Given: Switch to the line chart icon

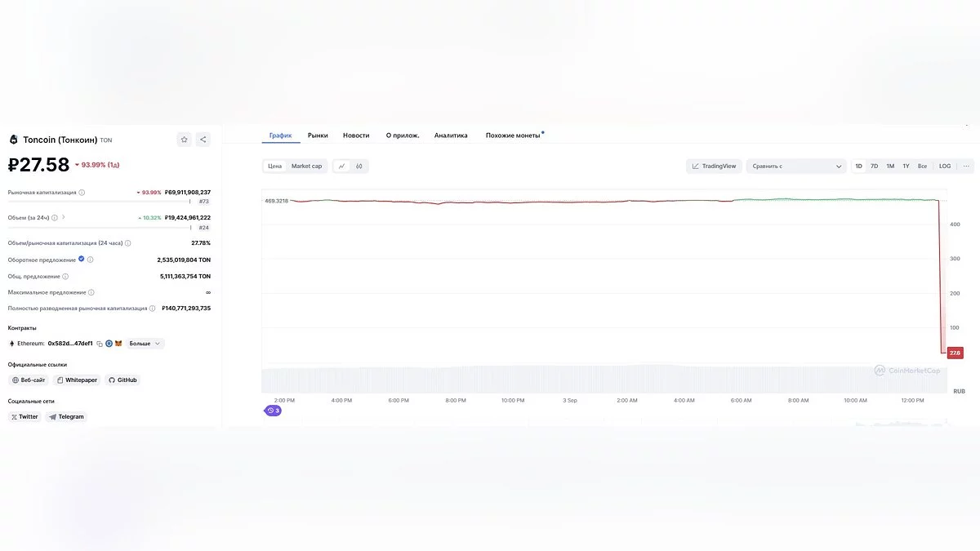Looking at the screenshot, I should (342, 167).
